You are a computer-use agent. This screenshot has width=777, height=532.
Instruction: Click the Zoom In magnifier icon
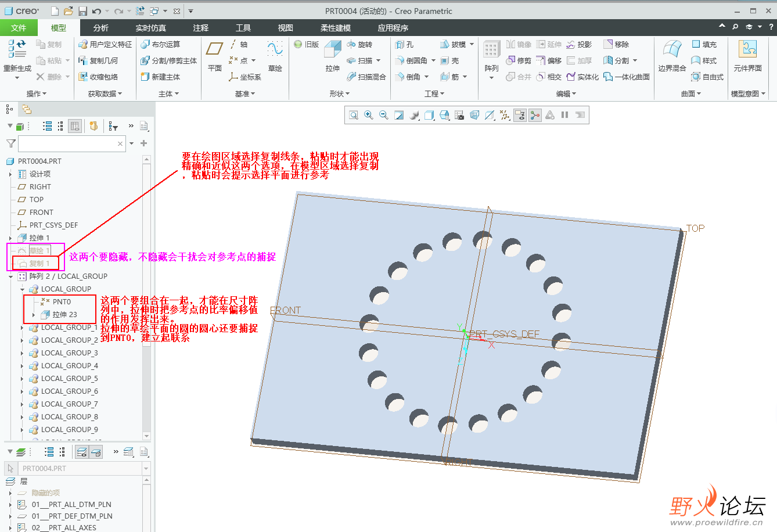(x=368, y=115)
